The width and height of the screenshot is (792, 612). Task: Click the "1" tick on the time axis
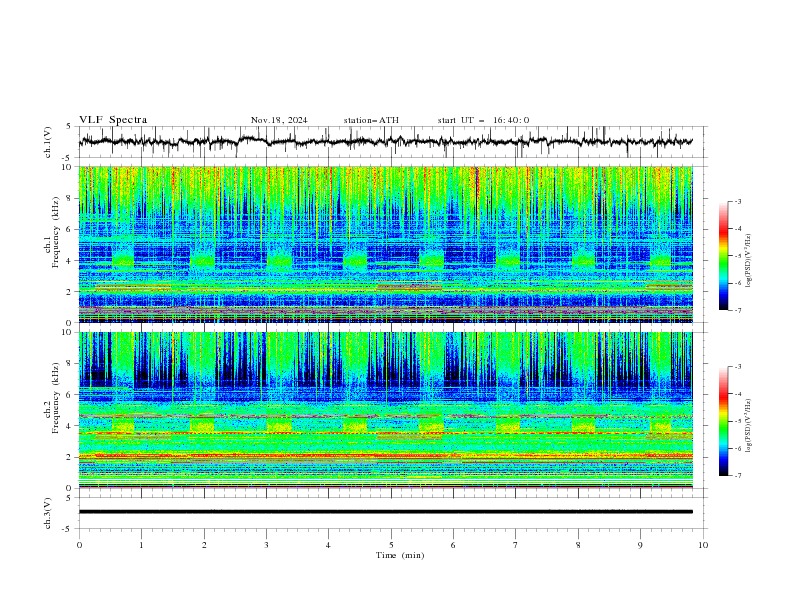141,545
